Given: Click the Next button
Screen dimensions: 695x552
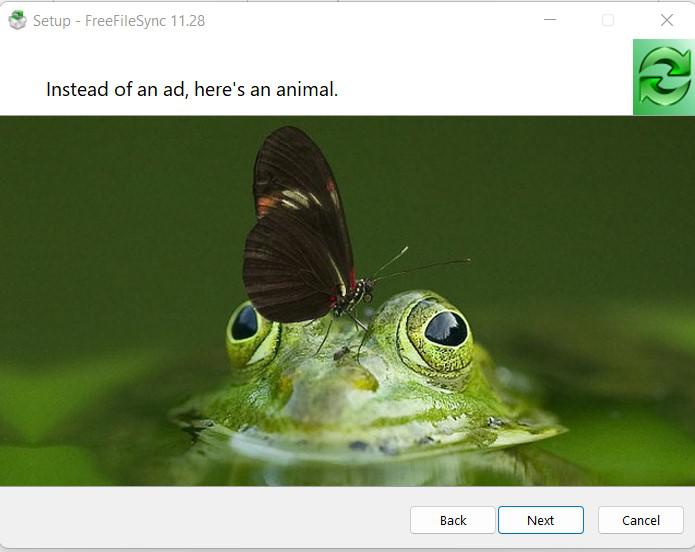Looking at the screenshot, I should tap(541, 520).
